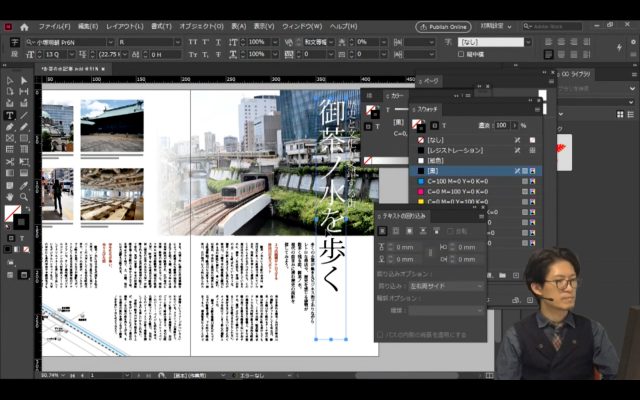Screen dimensions: 640x400
Task: Open the horizontal scale 100% dropdown
Action: [x=275, y=54]
